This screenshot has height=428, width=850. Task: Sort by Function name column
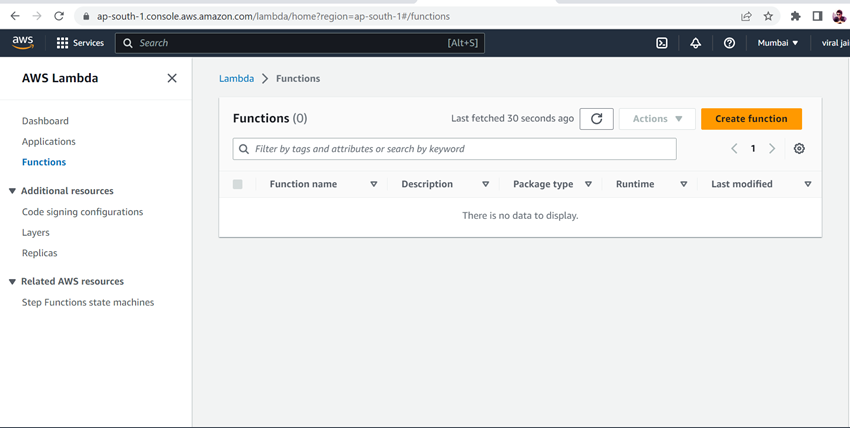[x=303, y=184]
